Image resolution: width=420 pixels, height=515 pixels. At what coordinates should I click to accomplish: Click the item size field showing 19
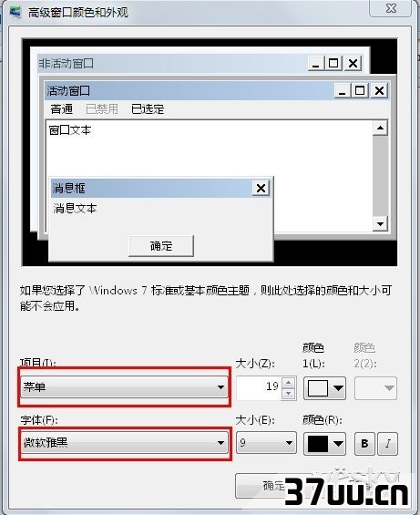tap(259, 388)
